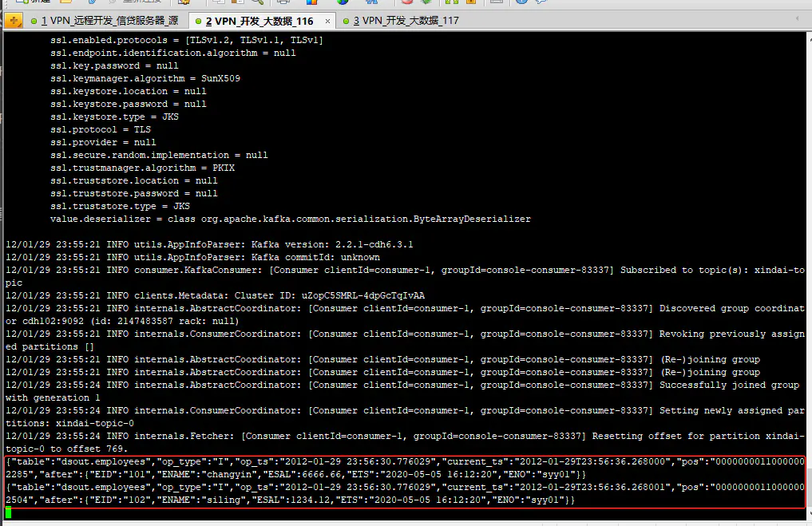812x526 pixels.
Task: Click the 'ssl.provider = null' line
Action: pyautogui.click(x=103, y=142)
